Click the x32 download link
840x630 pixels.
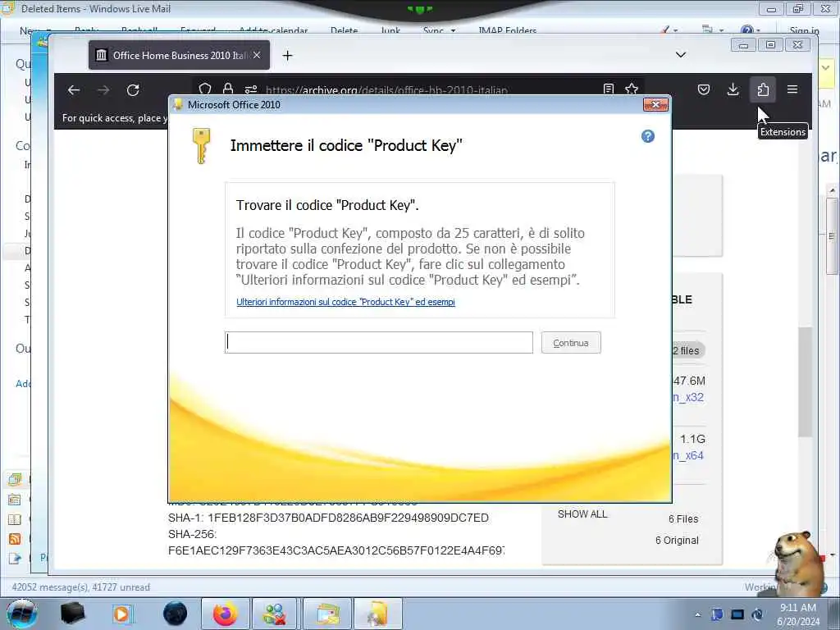pos(688,397)
